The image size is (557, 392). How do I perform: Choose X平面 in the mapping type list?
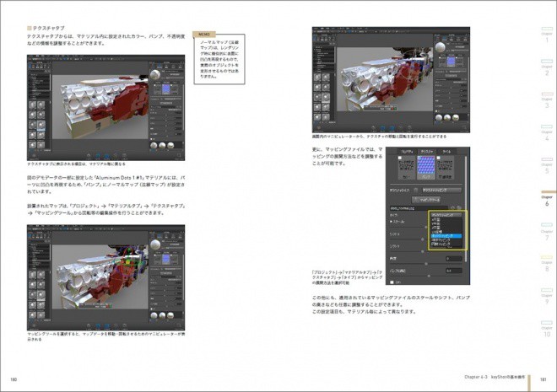pyautogui.click(x=446, y=220)
